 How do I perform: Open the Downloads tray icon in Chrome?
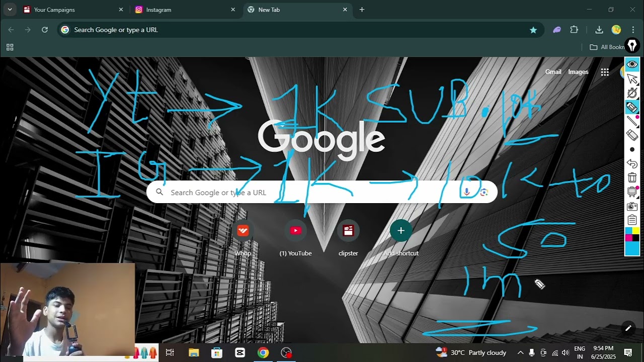point(599,30)
